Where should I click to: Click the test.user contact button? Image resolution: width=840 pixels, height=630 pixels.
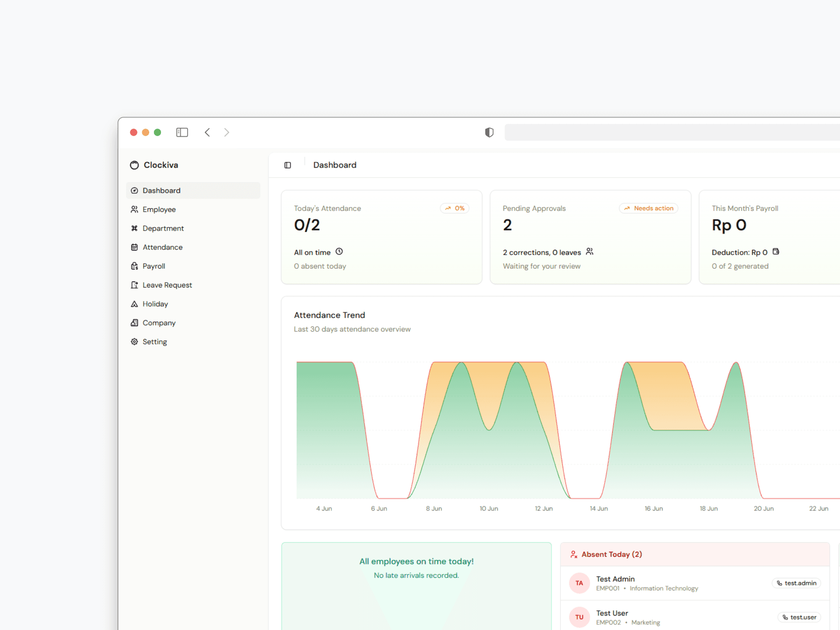tap(799, 617)
